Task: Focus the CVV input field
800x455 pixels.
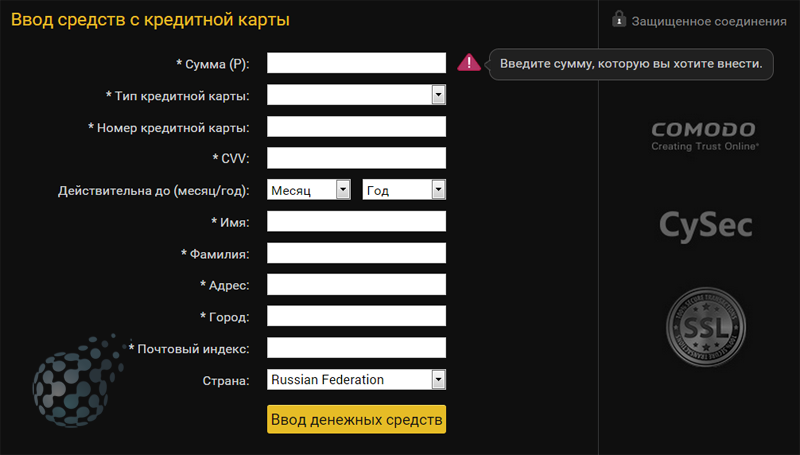Action: 356,158
